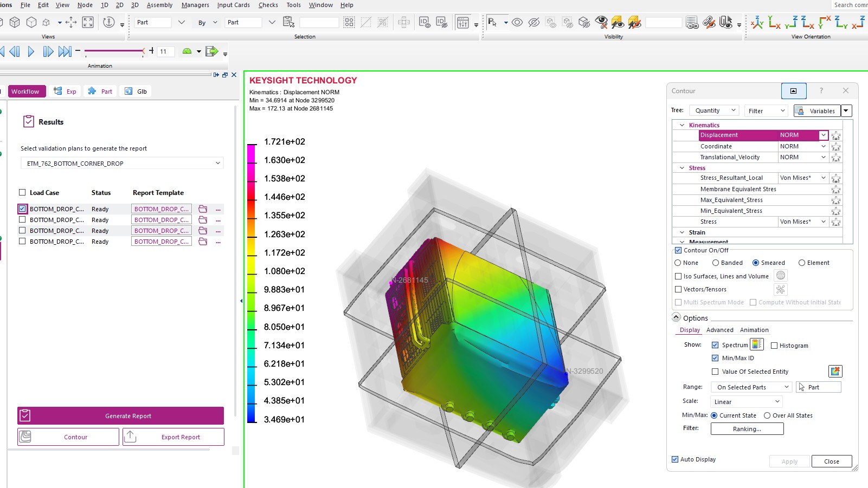This screenshot has width=868, height=488.
Task: Toggle the Load Case select-all checkbox
Action: coord(22,192)
